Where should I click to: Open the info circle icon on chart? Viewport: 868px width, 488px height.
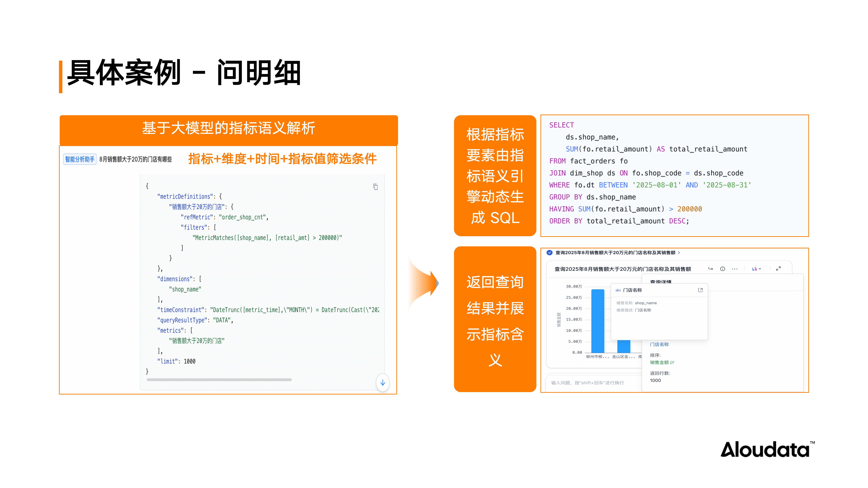tap(722, 269)
